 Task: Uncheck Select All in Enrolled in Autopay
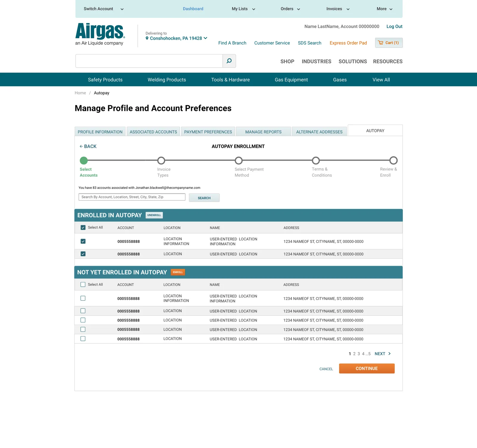(83, 227)
